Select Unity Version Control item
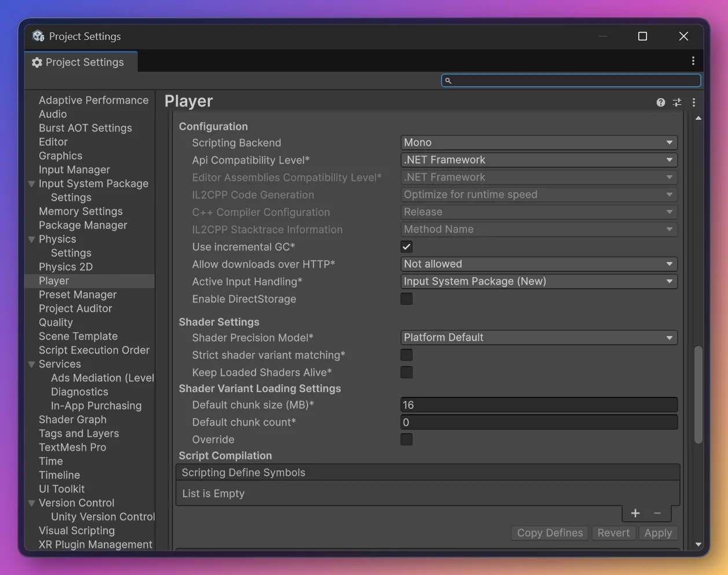728x575 pixels. 102,517
